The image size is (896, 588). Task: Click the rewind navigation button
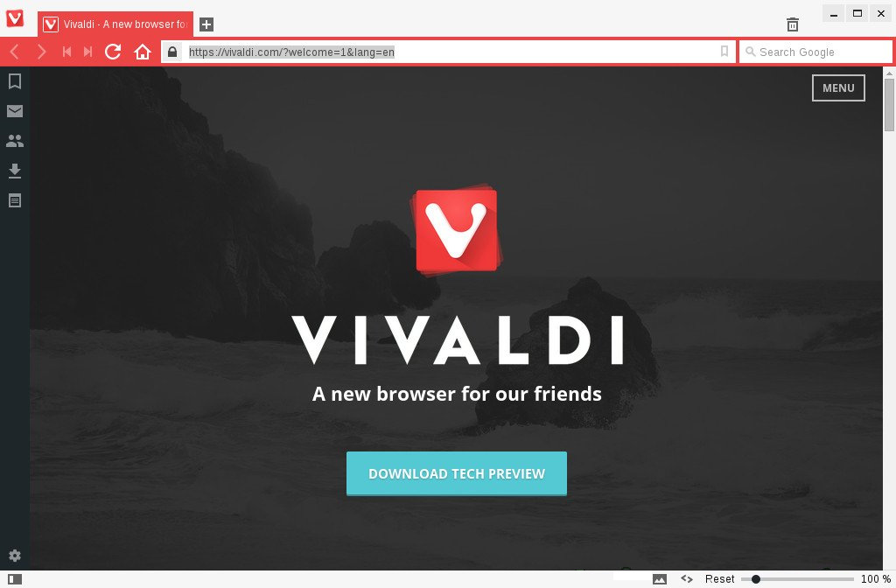[x=66, y=52]
